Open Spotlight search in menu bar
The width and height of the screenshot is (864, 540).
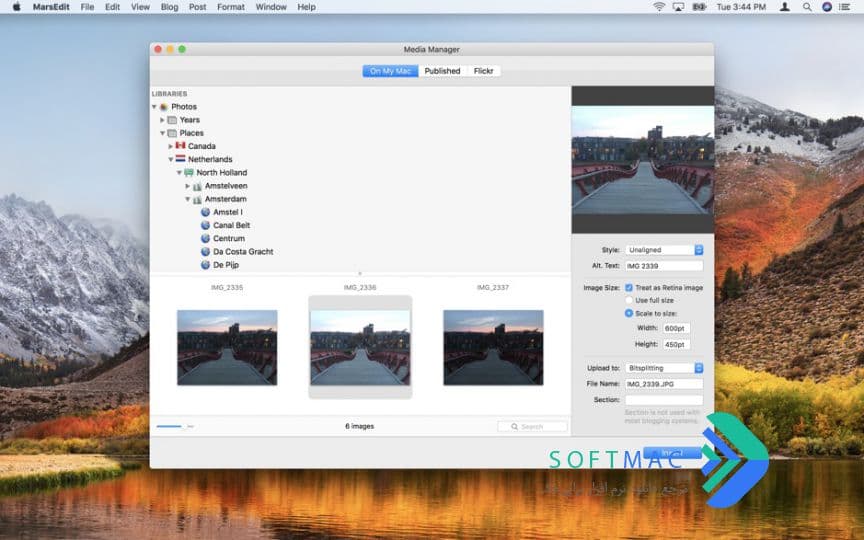807,7
